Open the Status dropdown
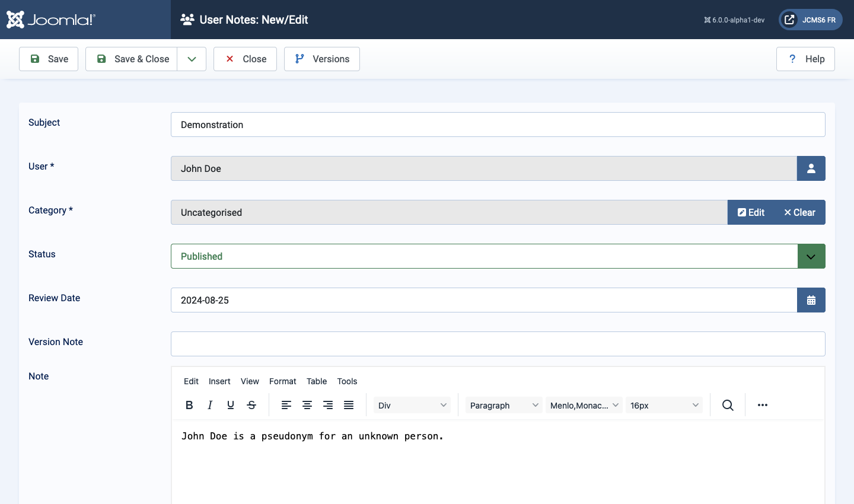The height and width of the screenshot is (504, 854). click(x=498, y=256)
